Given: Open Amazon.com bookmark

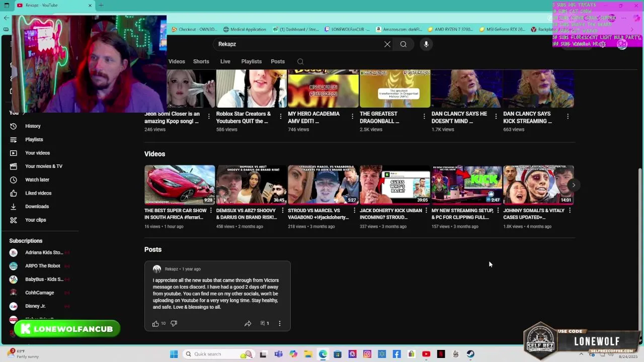Looking at the screenshot, I should coord(399,29).
